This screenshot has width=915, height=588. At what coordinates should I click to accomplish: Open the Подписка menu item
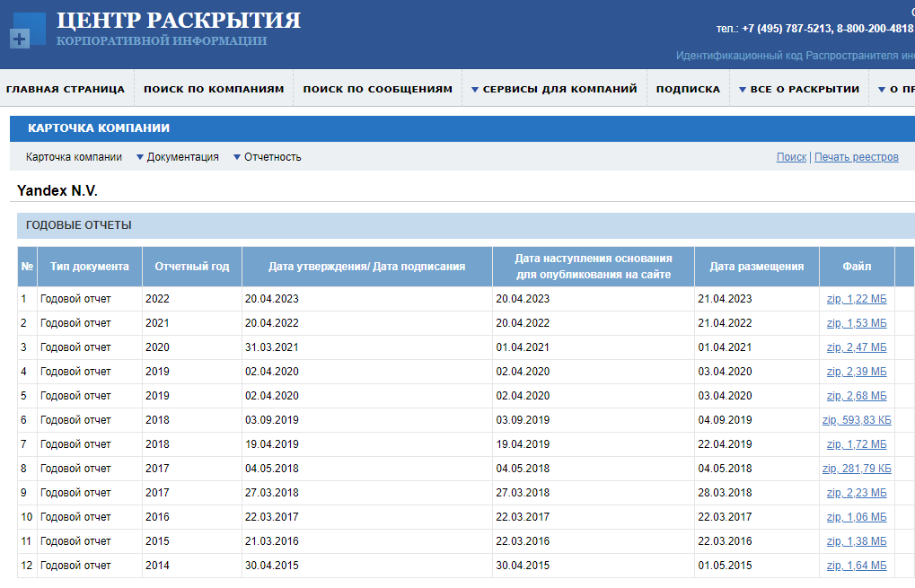pos(687,89)
